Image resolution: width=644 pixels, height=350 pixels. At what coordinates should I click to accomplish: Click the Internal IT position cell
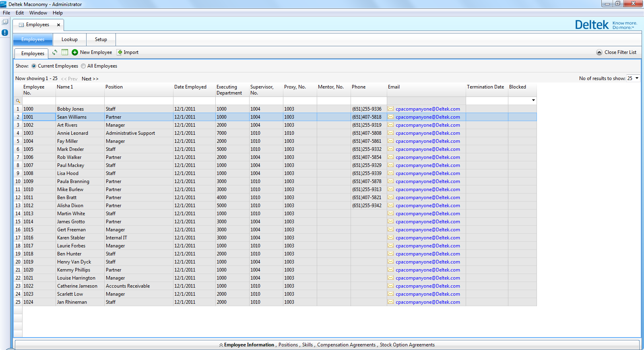click(139, 238)
